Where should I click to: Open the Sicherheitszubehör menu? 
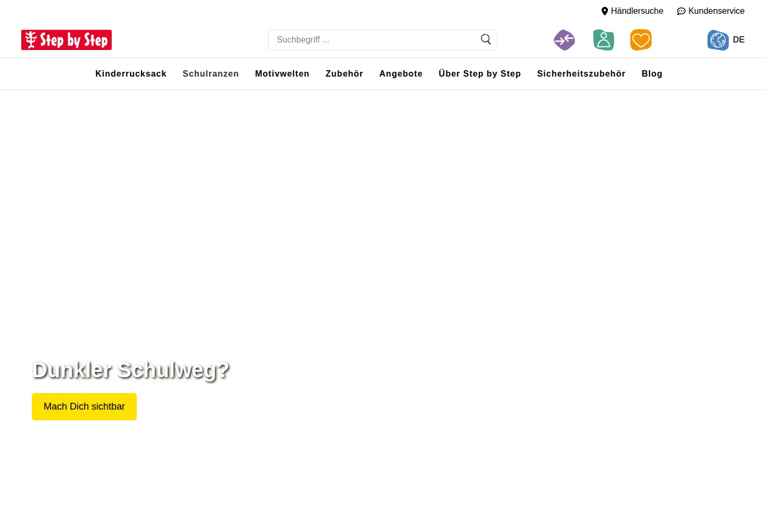click(x=581, y=73)
